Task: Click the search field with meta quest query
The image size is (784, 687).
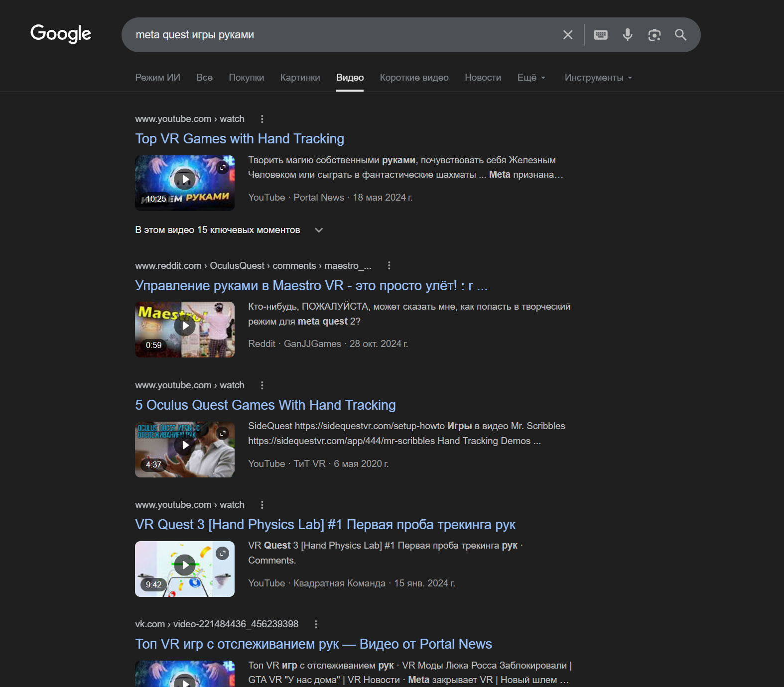Action: pos(344,35)
